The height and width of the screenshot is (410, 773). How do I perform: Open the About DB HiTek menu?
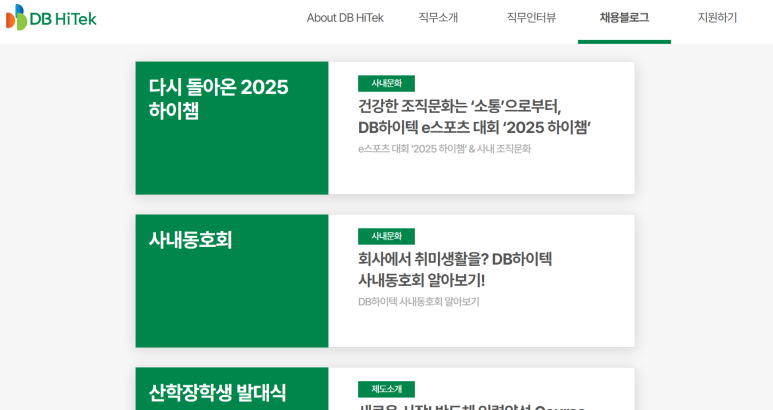pos(345,18)
